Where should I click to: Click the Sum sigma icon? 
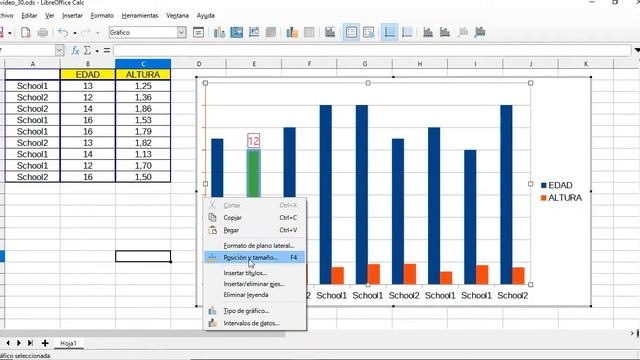(x=87, y=51)
